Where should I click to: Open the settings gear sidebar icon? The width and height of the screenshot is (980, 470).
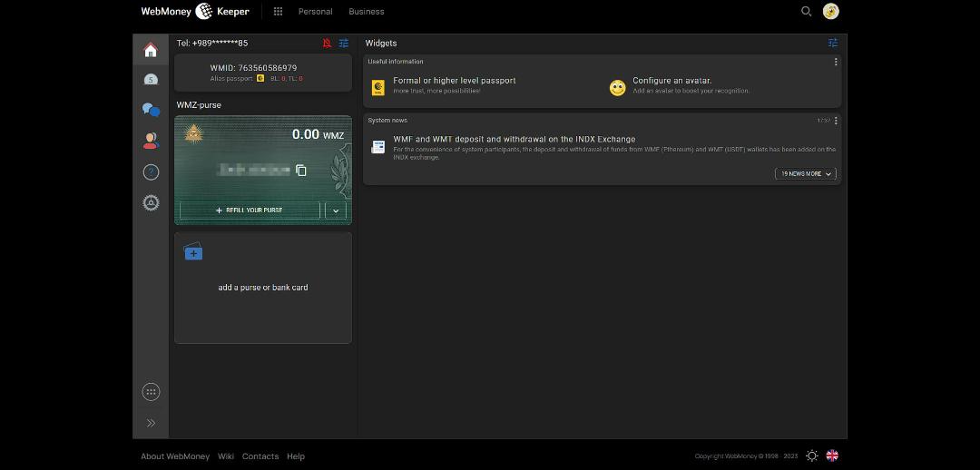click(151, 202)
